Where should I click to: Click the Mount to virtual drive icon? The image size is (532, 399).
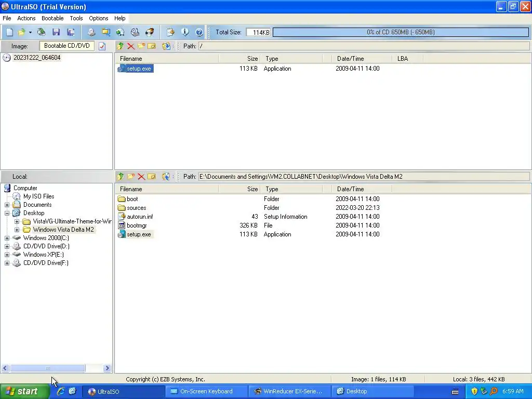[135, 32]
